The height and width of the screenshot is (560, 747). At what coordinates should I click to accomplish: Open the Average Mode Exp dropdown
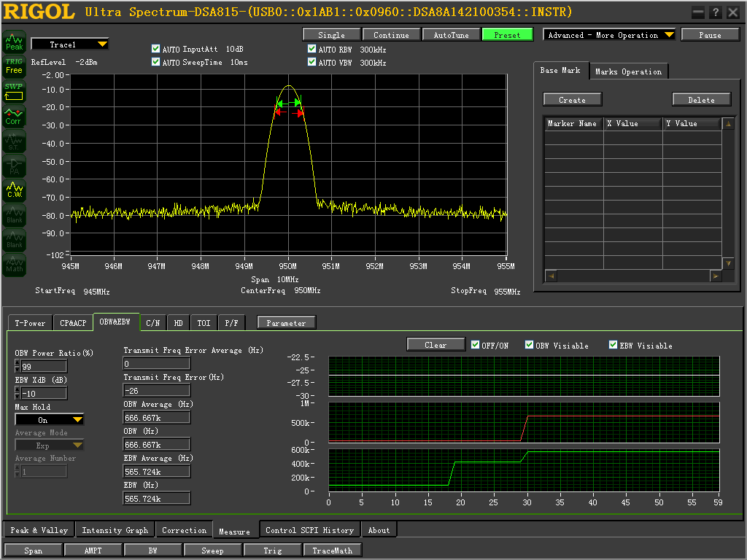click(x=50, y=446)
